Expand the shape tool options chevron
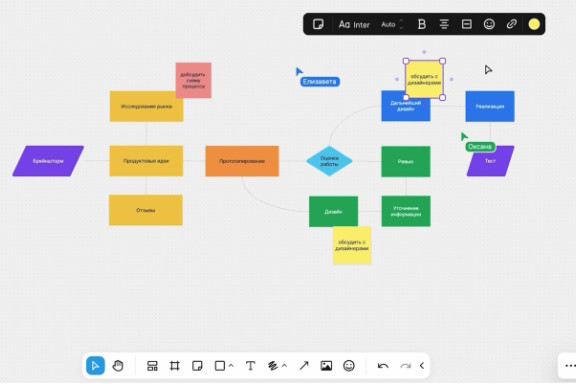Screen dimensions: 576x384 click(231, 366)
